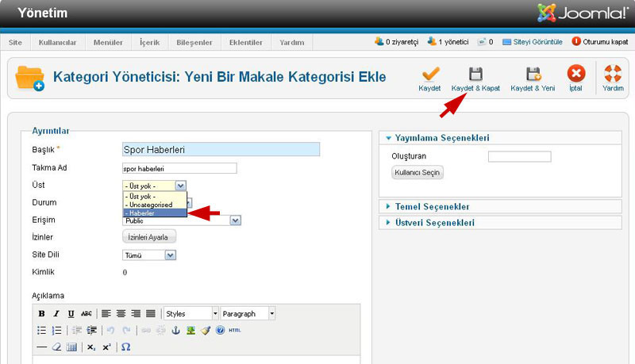Click remove formatting eraser icon
The height and width of the screenshot is (364, 635).
tap(56, 347)
